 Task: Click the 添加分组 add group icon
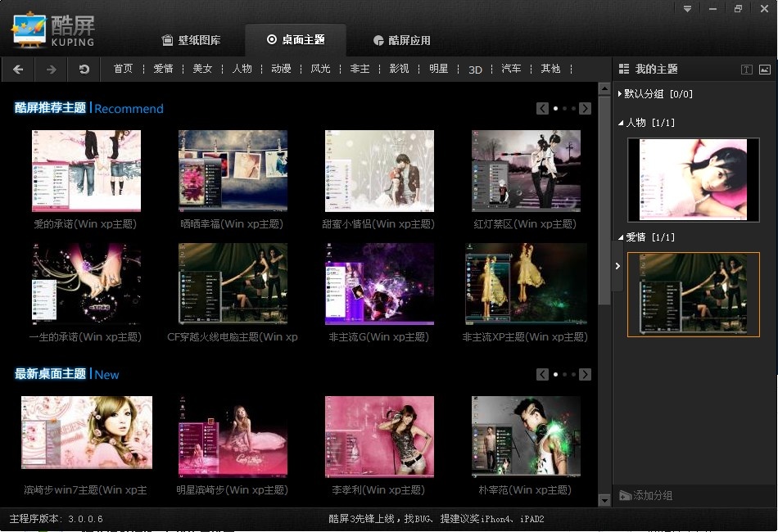click(x=626, y=495)
